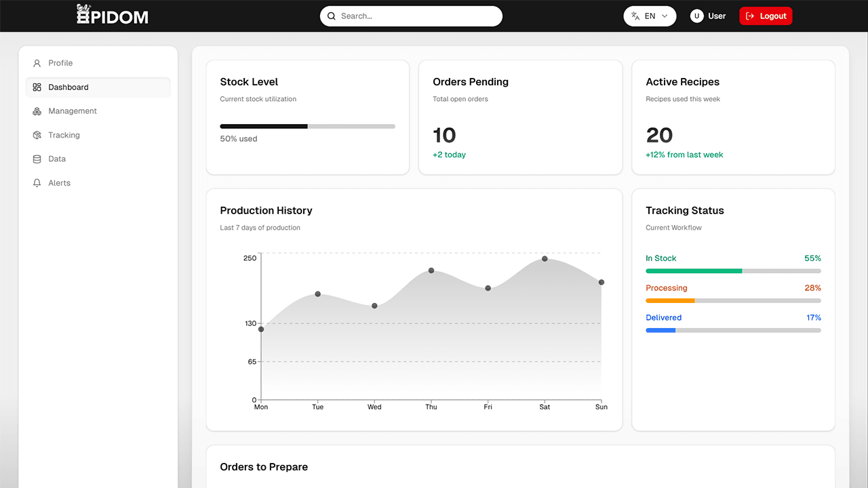Click the Dashboard grid icon

tap(37, 87)
